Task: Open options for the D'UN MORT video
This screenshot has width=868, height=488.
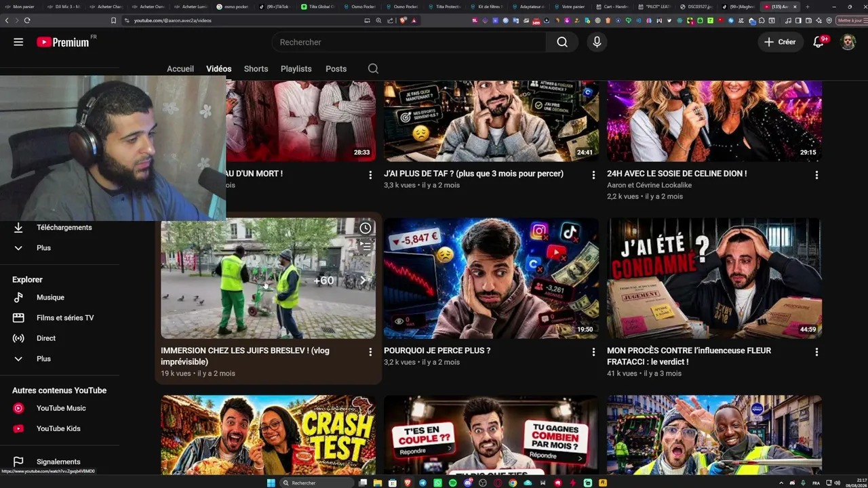Action: (370, 175)
